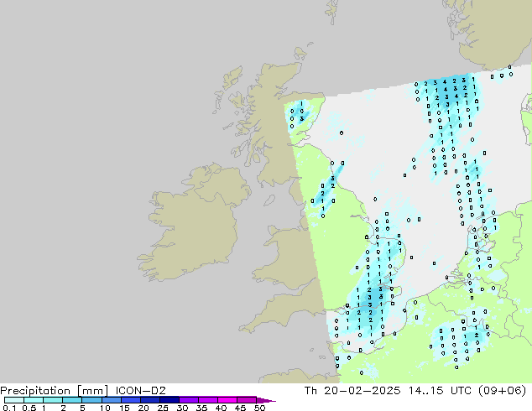532x411 pixels.
Task: Select the 5–10 mm legend color box
Action: pyautogui.click(x=91, y=400)
